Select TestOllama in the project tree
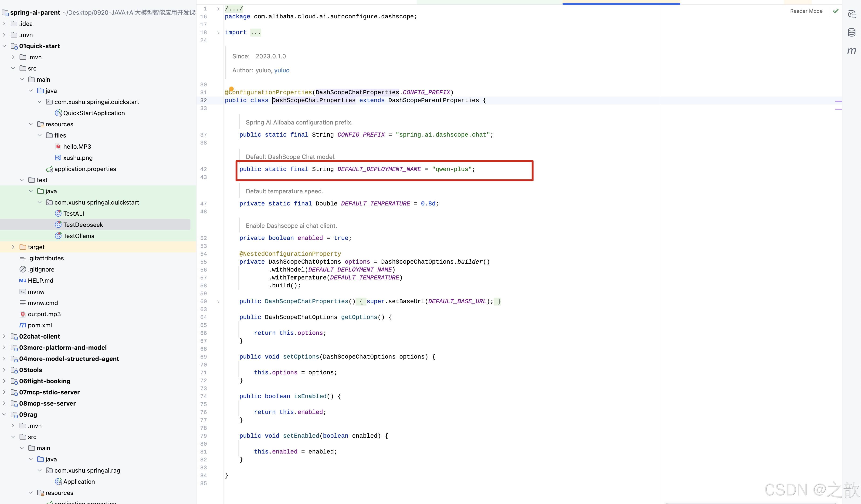Screen dimensions: 861x504 pos(79,236)
